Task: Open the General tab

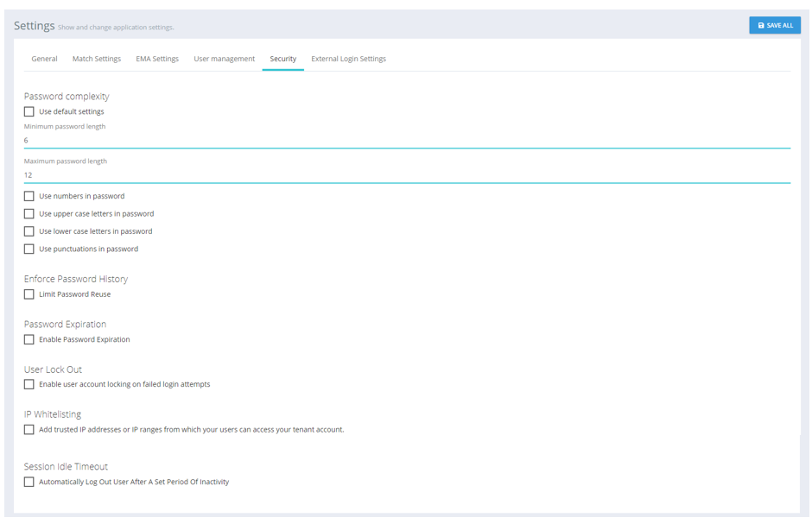Action: 44,59
